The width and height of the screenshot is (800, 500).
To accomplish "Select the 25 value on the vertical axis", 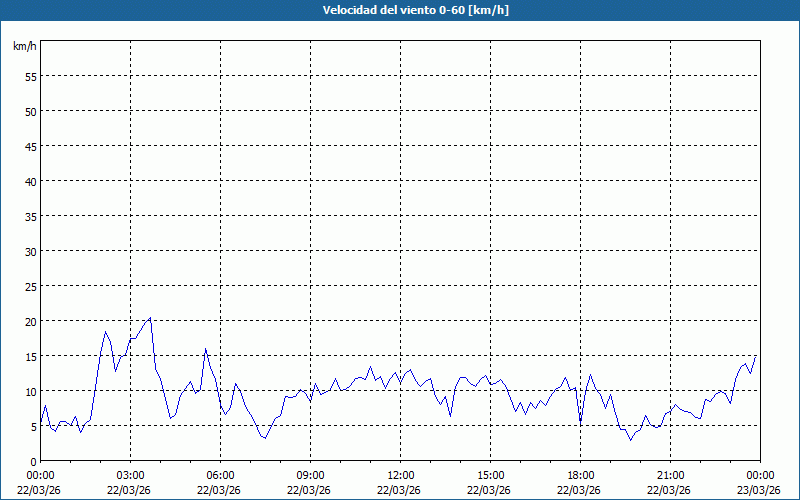I will coord(30,286).
